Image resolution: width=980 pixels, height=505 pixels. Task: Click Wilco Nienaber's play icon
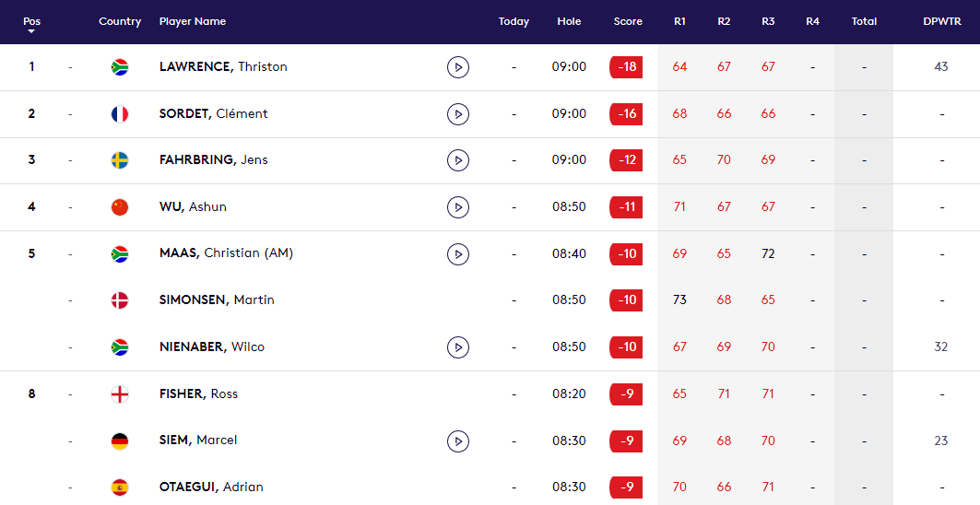point(458,347)
